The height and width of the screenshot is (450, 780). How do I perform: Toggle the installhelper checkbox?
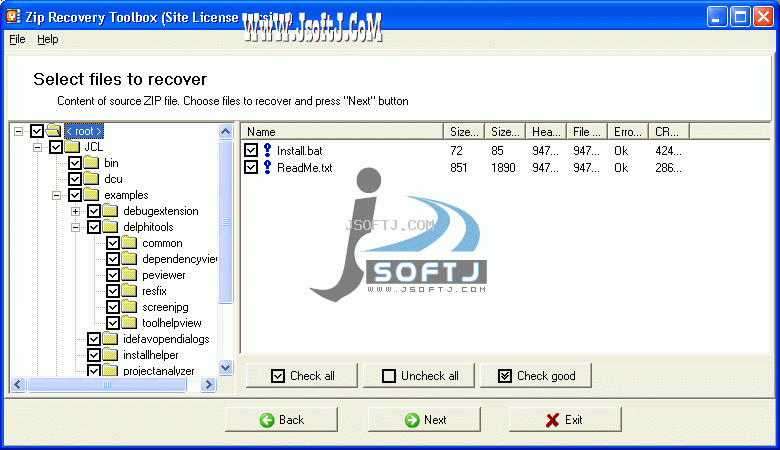(94, 355)
